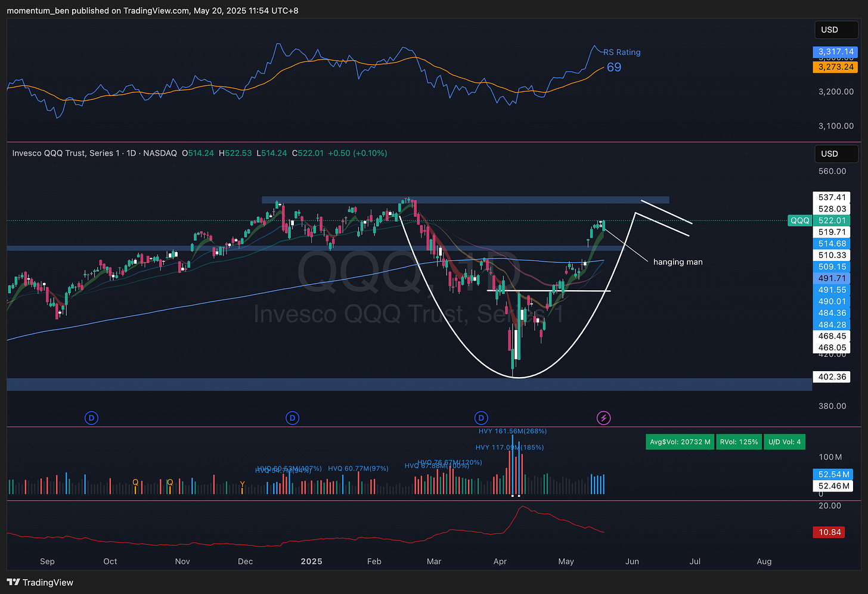Click the late-September dividend D marker
The width and height of the screenshot is (868, 594).
pyautogui.click(x=91, y=418)
